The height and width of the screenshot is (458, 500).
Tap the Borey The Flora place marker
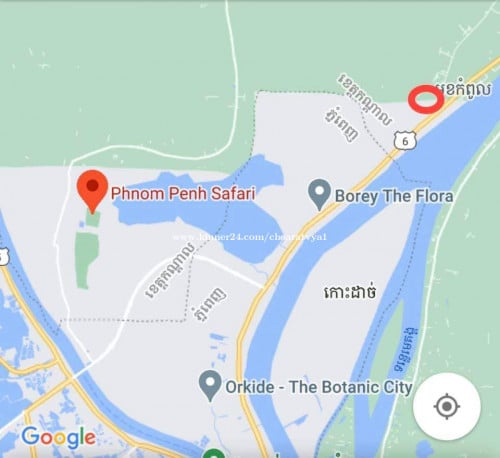click(319, 195)
